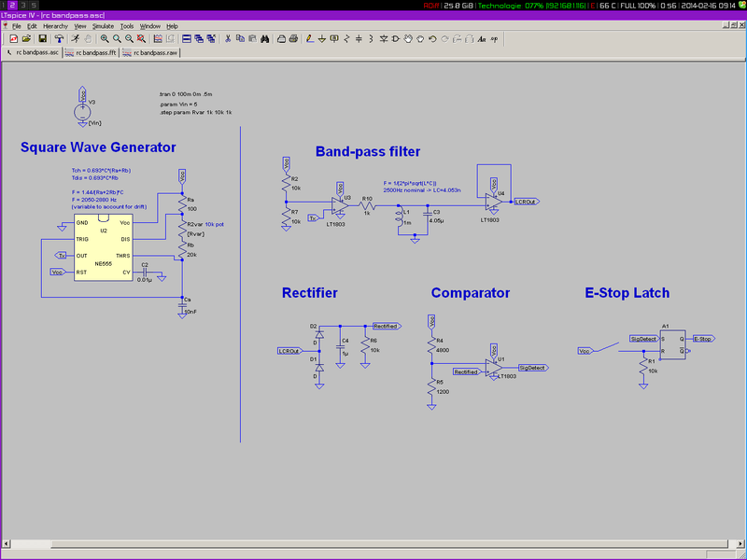747x560 pixels.
Task: Click the Zoom In magnifier icon
Action: pos(104,39)
